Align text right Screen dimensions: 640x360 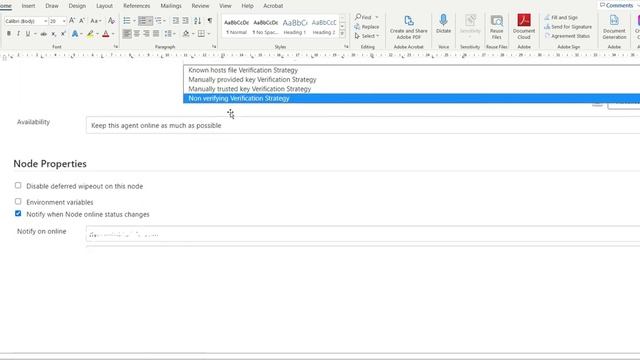point(146,33)
